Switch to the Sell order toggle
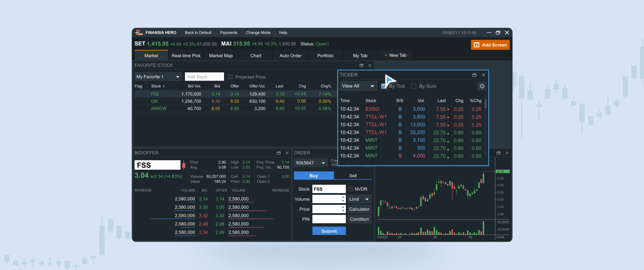 tap(353, 175)
